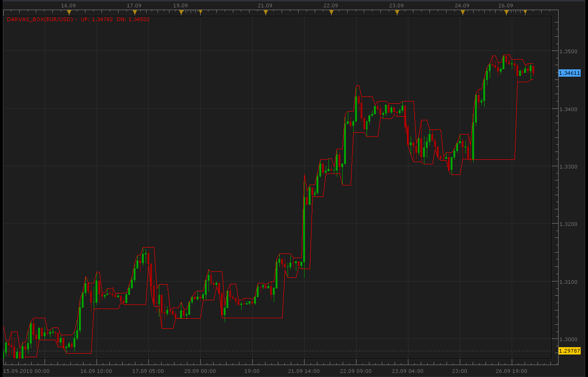This screenshot has height=377, width=588.
Task: Click the 26.09 date in top ruler
Action: [x=506, y=6]
